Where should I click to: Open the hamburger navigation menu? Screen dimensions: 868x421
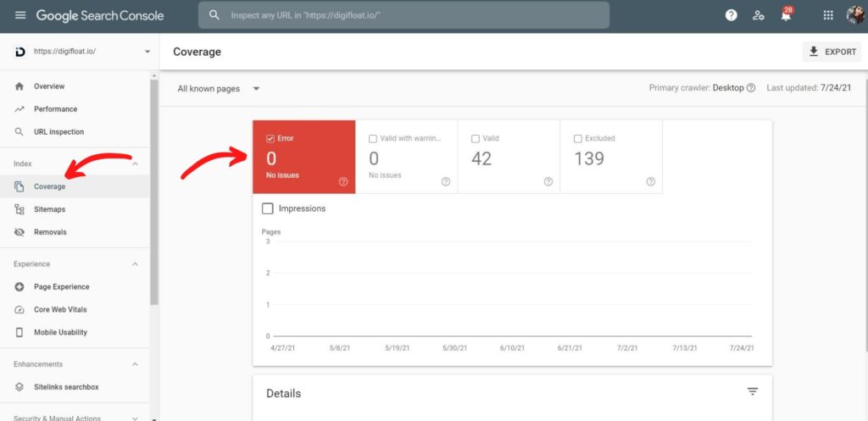(20, 15)
